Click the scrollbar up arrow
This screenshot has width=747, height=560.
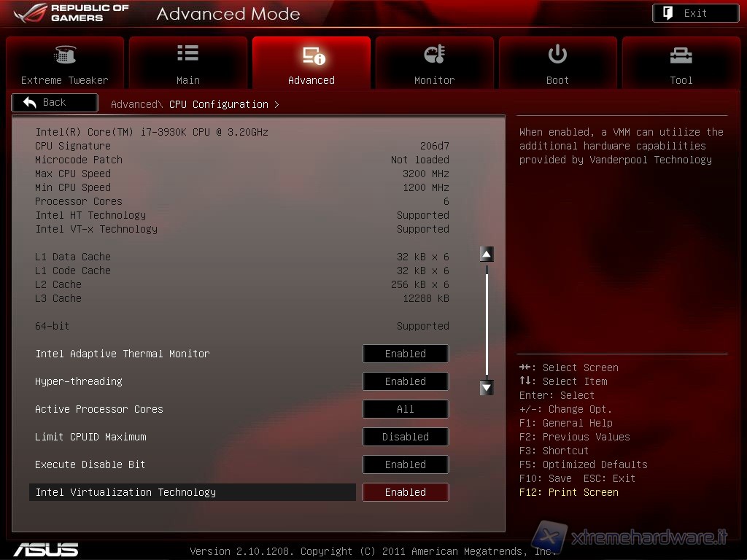[487, 254]
